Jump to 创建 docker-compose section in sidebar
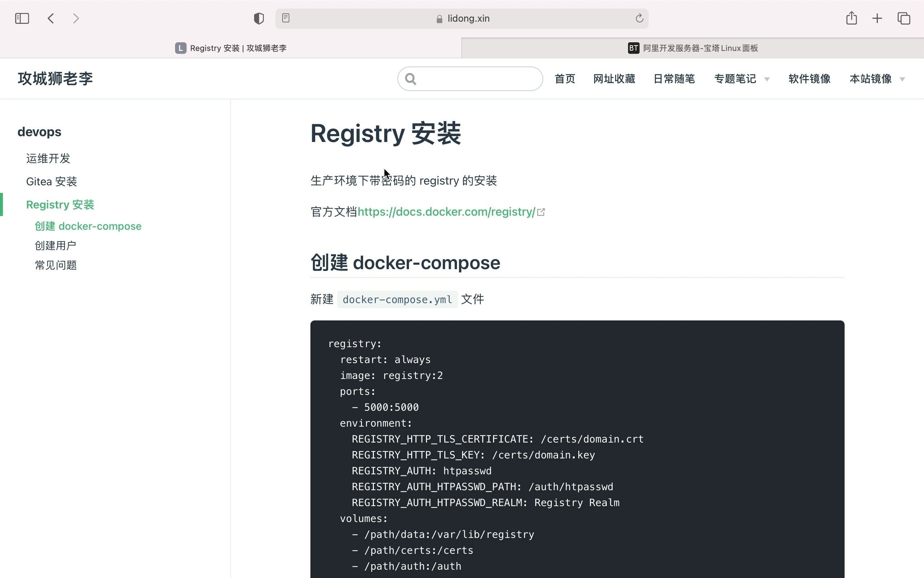924x578 pixels. click(88, 226)
